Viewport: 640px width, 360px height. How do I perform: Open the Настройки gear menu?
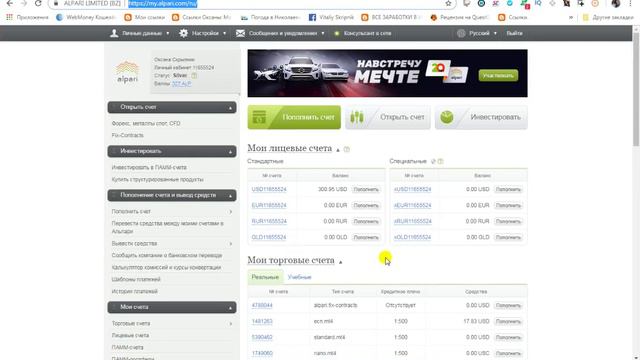pyautogui.click(x=203, y=33)
